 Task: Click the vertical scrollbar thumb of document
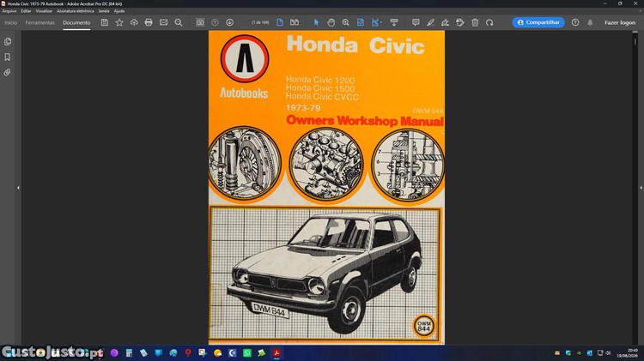coord(635,41)
